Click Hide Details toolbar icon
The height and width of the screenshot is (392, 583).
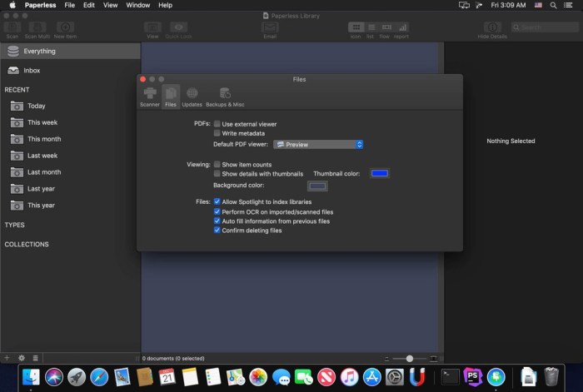click(494, 31)
